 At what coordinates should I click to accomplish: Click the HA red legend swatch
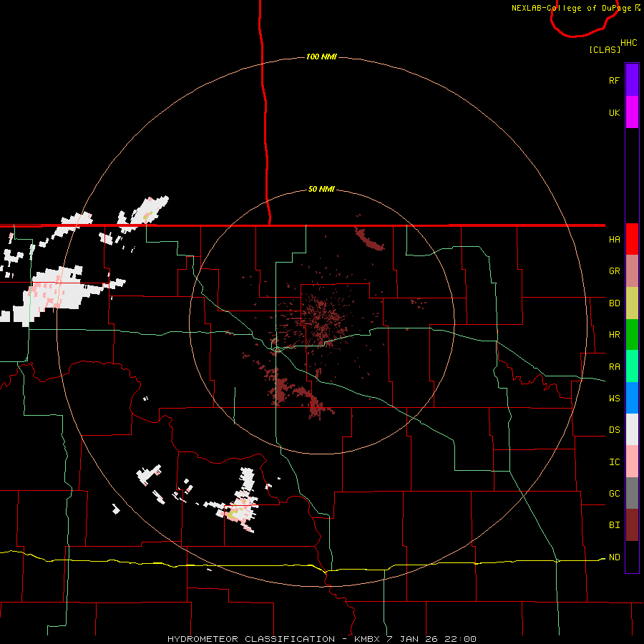coord(632,239)
